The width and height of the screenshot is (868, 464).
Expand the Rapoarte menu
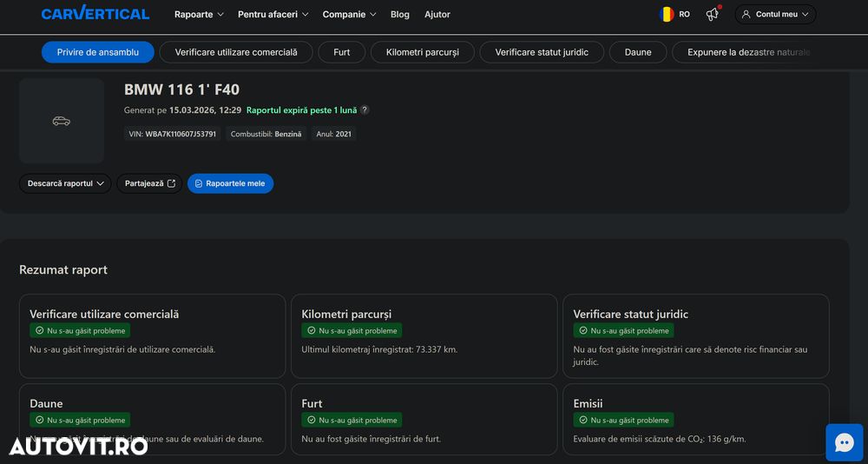click(x=199, y=15)
